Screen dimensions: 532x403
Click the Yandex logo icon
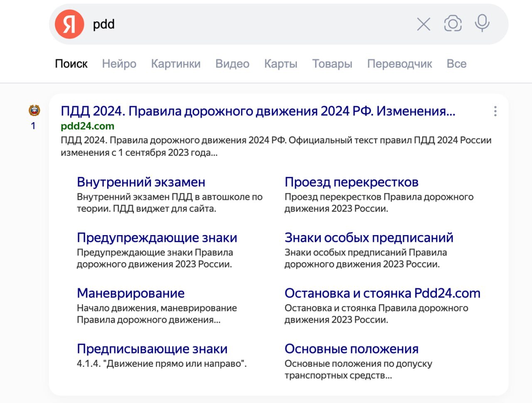[69, 24]
